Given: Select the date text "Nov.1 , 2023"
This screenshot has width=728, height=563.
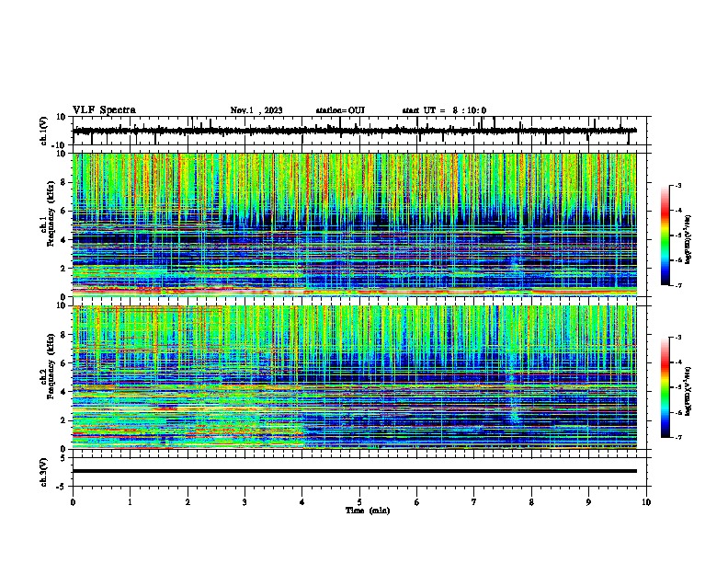Looking at the screenshot, I should (x=256, y=110).
